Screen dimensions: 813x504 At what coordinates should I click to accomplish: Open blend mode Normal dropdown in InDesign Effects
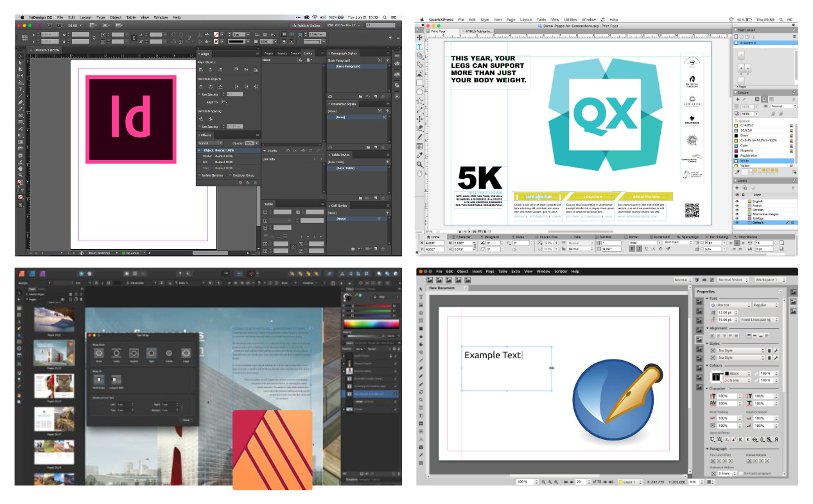point(210,143)
